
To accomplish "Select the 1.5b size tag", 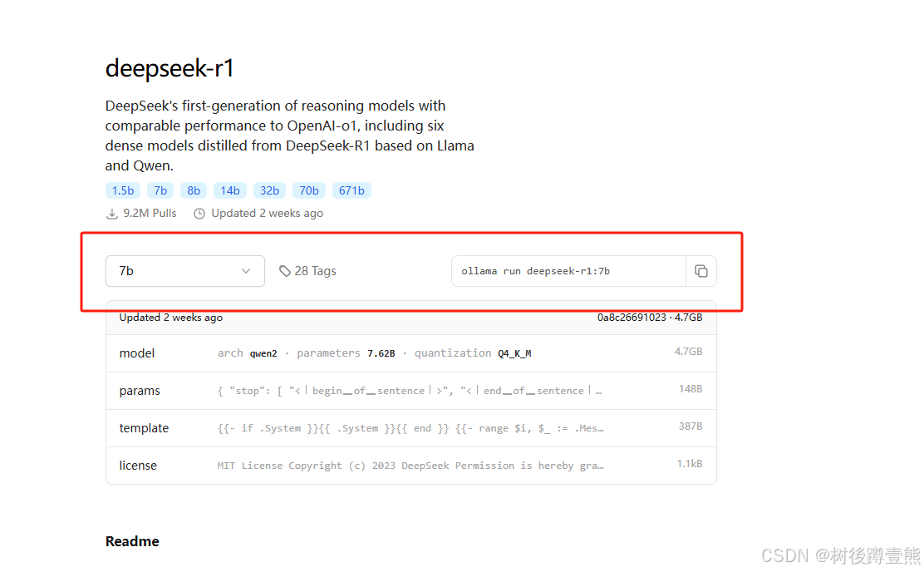I will pyautogui.click(x=123, y=190).
